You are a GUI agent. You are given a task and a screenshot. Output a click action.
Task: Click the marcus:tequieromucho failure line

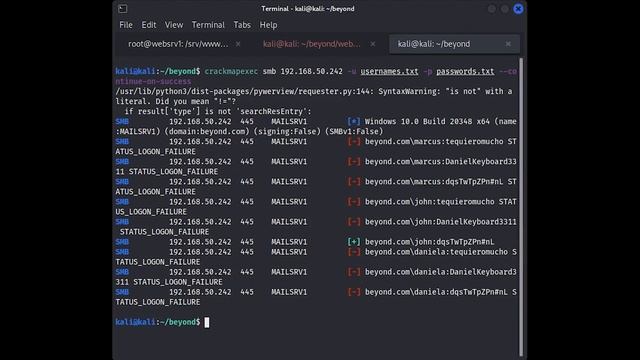[316, 147]
